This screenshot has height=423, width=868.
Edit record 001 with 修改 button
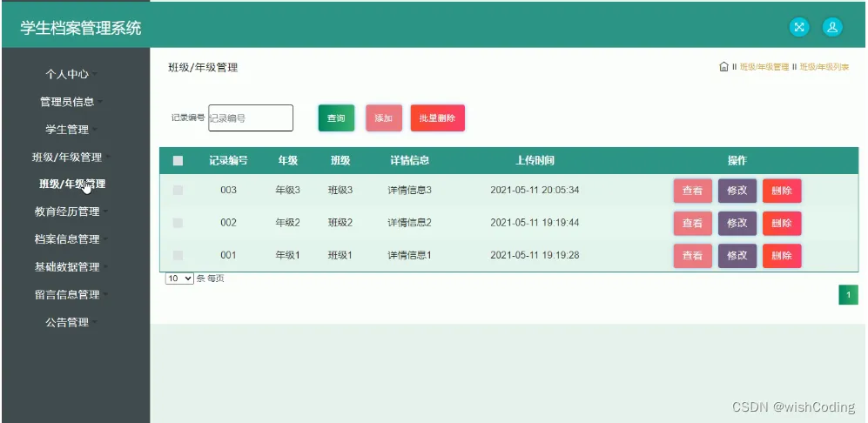click(x=737, y=256)
